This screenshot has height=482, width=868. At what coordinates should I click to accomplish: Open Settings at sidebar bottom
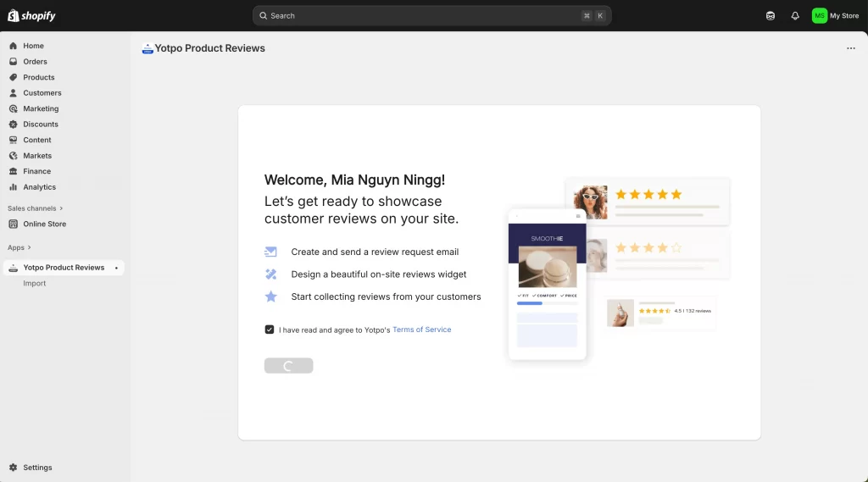pyautogui.click(x=37, y=468)
